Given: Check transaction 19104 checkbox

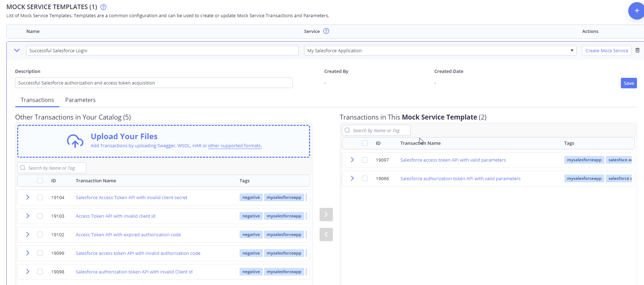Looking at the screenshot, I should click(x=40, y=197).
